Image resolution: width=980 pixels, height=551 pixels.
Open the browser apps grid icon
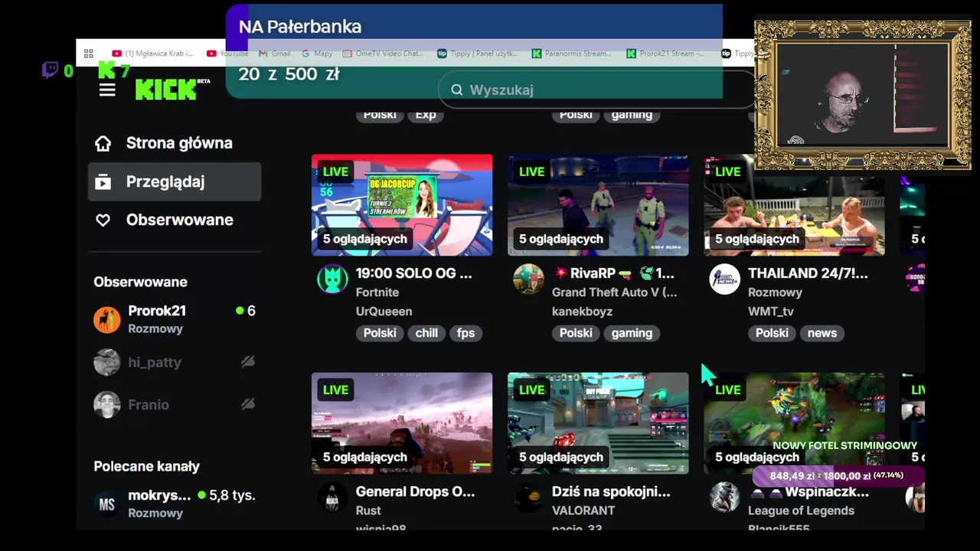tap(89, 54)
